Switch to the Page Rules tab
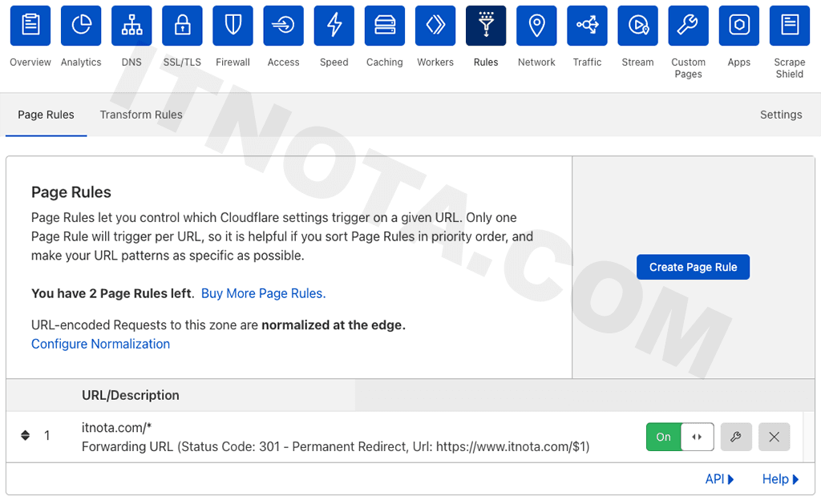Screen dimensions: 821x504 click(x=46, y=115)
